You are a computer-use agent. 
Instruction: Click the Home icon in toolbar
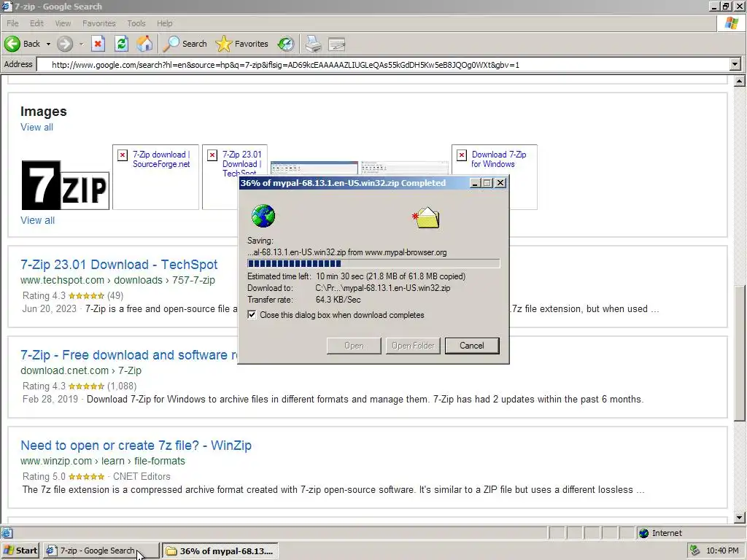145,44
